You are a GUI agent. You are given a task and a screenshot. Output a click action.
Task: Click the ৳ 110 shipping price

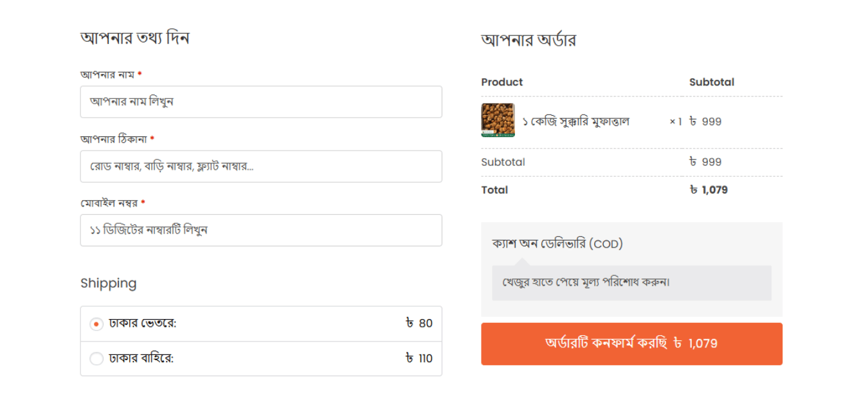[419, 358]
